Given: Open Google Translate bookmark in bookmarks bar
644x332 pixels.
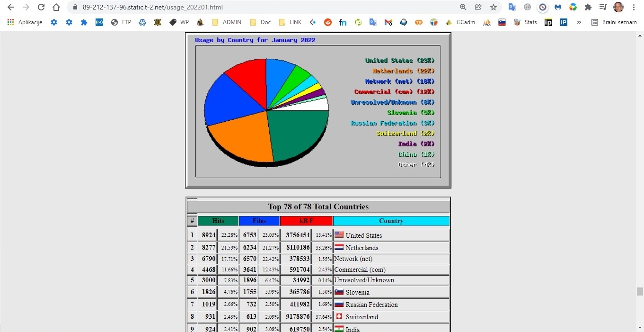Looking at the screenshot, I should pyautogui.click(x=373, y=22).
